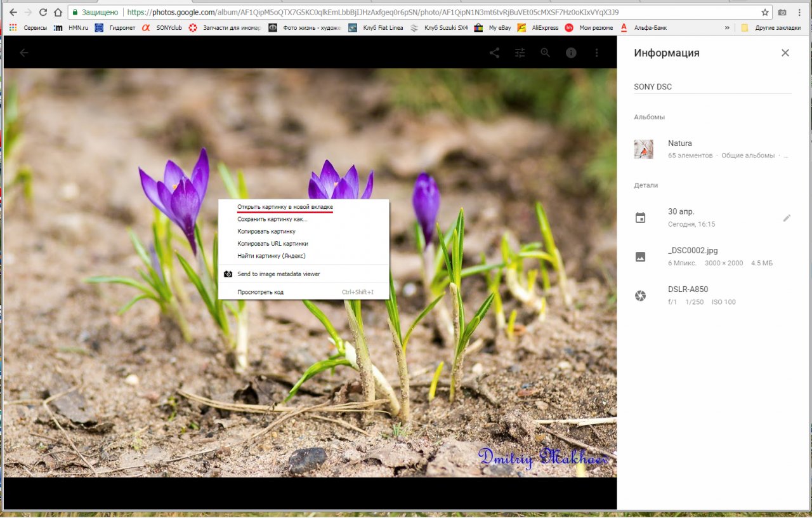Share the photo using the share icon

click(494, 53)
